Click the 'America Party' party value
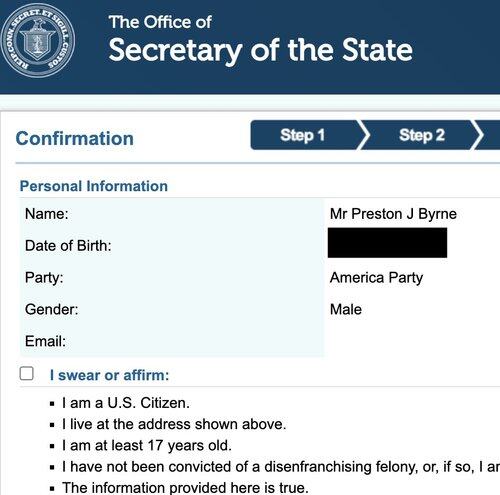500x495 pixels. (376, 278)
